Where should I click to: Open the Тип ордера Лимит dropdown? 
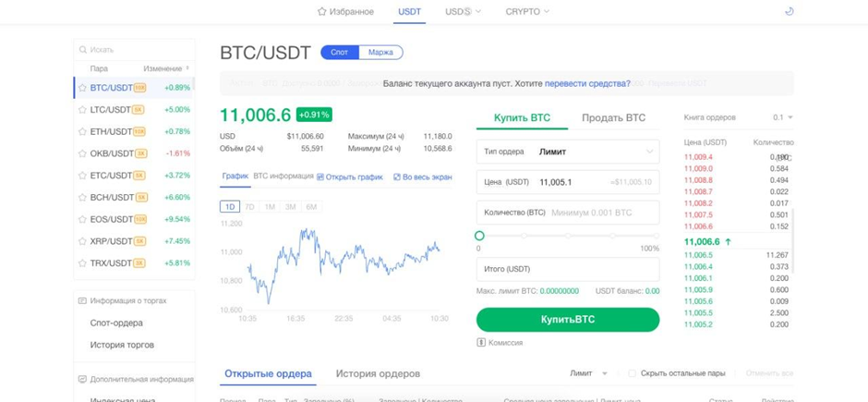pyautogui.click(x=568, y=152)
